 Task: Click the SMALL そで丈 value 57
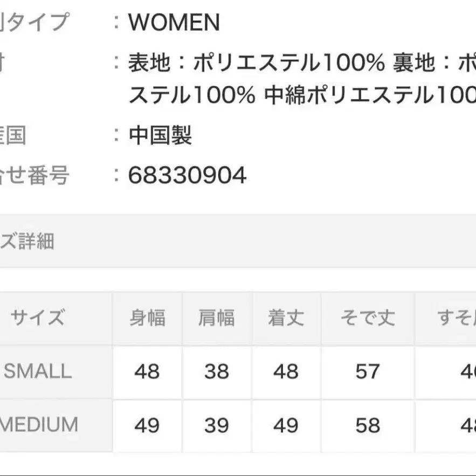coord(368,372)
